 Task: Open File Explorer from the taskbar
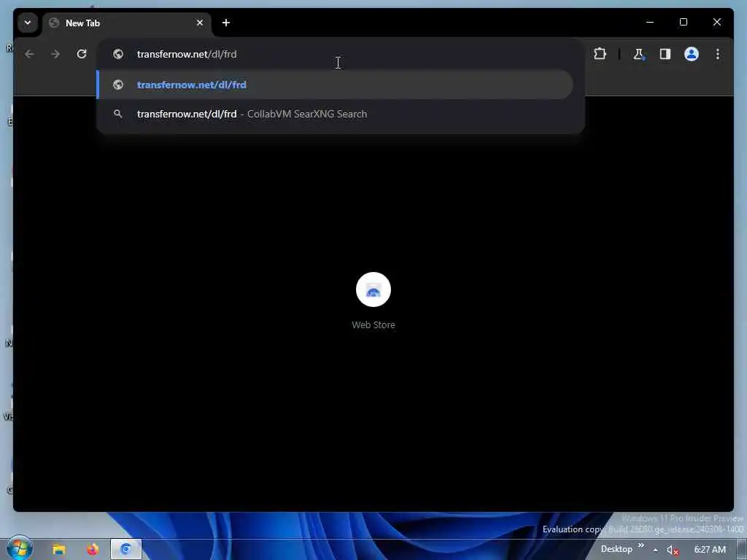pos(59,550)
